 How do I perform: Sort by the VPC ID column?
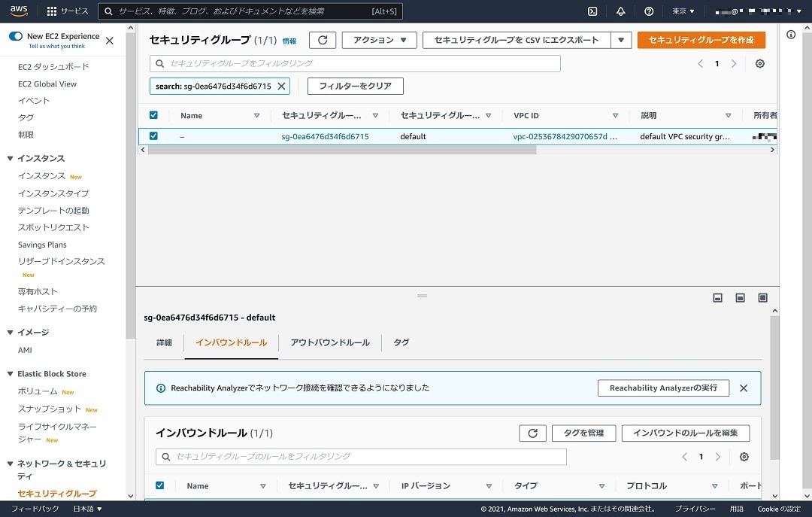pyautogui.click(x=615, y=116)
